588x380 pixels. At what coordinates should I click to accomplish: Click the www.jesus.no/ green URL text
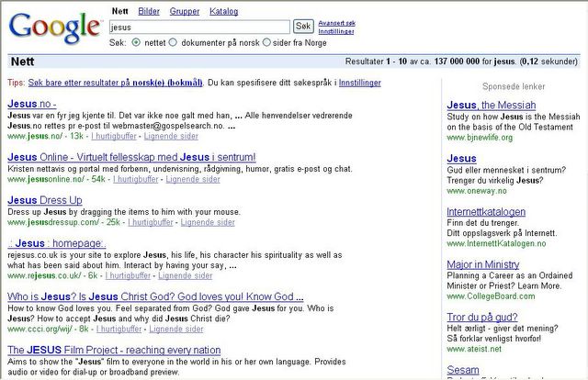tap(35, 136)
